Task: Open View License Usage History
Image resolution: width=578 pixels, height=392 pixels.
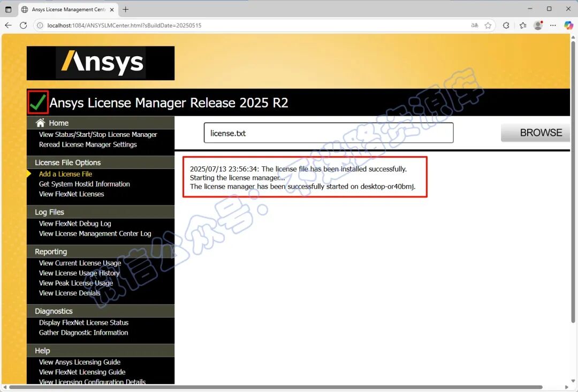Action: click(x=79, y=273)
